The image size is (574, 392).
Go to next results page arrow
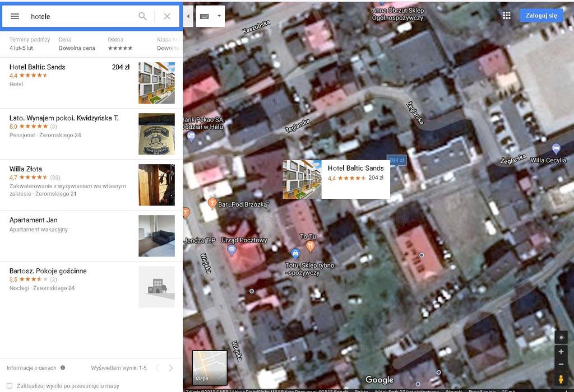point(170,368)
